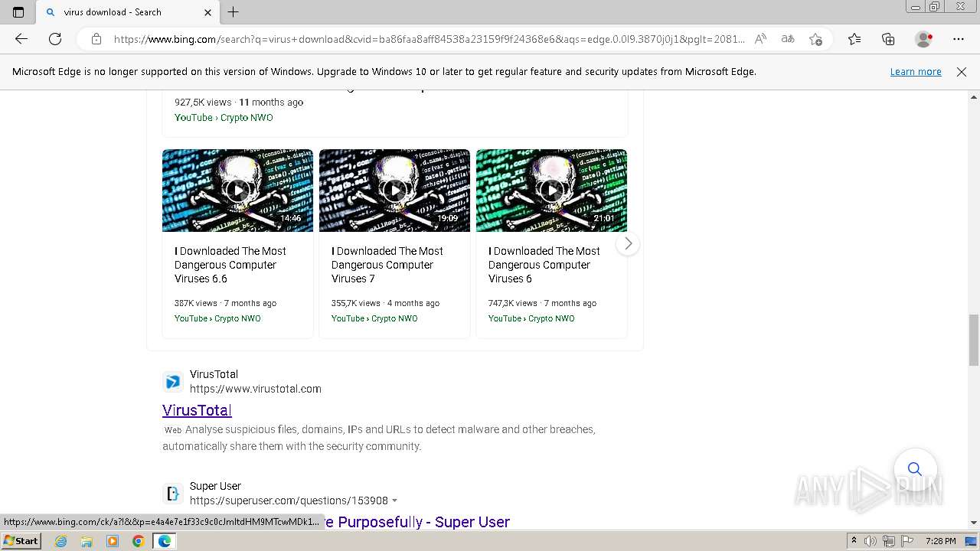Open Internet Explorer from taskbar
980x551 pixels.
pos(60,541)
